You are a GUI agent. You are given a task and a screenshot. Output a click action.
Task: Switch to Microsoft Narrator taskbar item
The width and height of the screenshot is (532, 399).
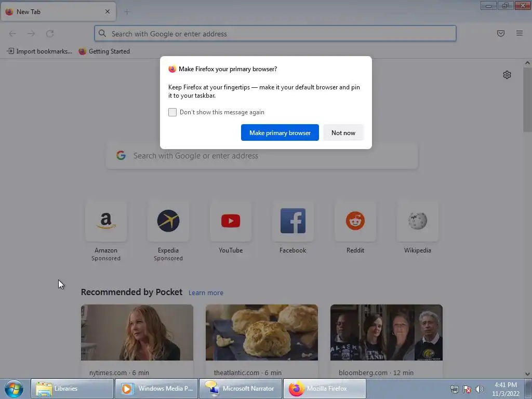click(241, 389)
